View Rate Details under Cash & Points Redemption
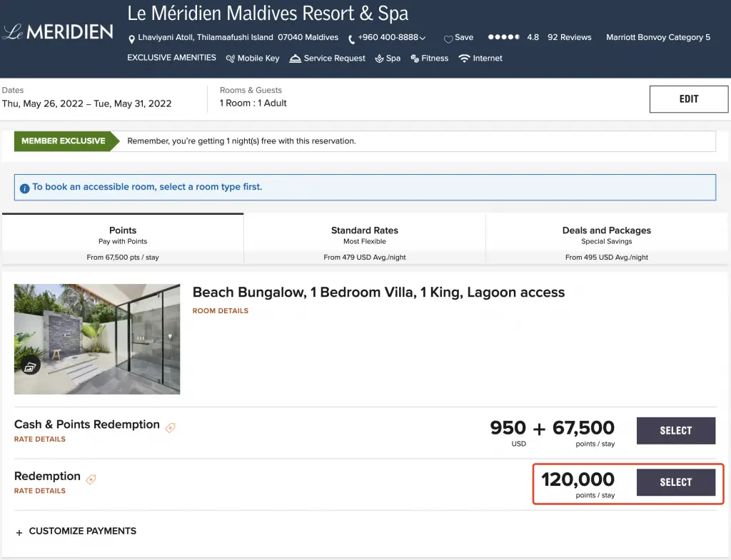 [x=40, y=439]
